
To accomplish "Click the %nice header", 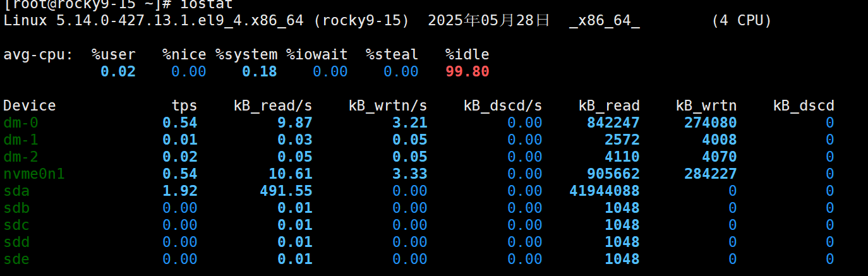I will (184, 54).
